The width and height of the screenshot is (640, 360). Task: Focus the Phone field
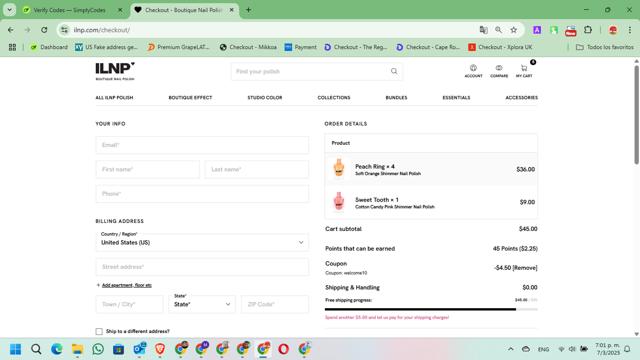202,193
